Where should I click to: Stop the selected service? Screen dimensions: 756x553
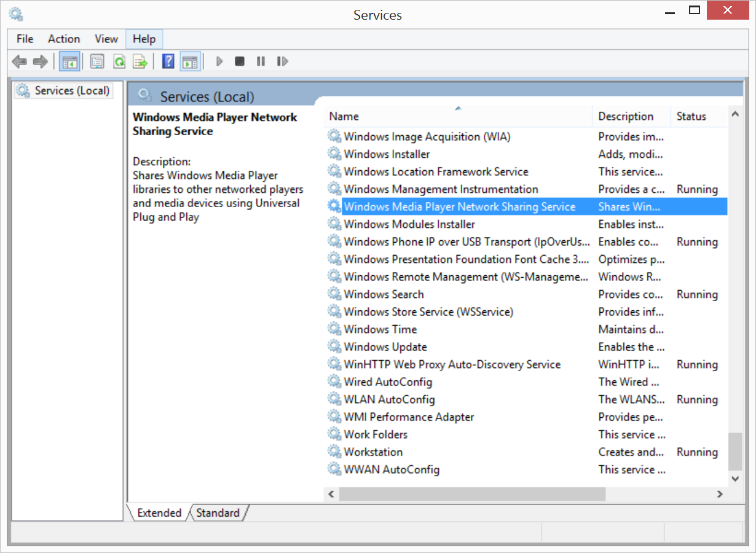(x=239, y=61)
